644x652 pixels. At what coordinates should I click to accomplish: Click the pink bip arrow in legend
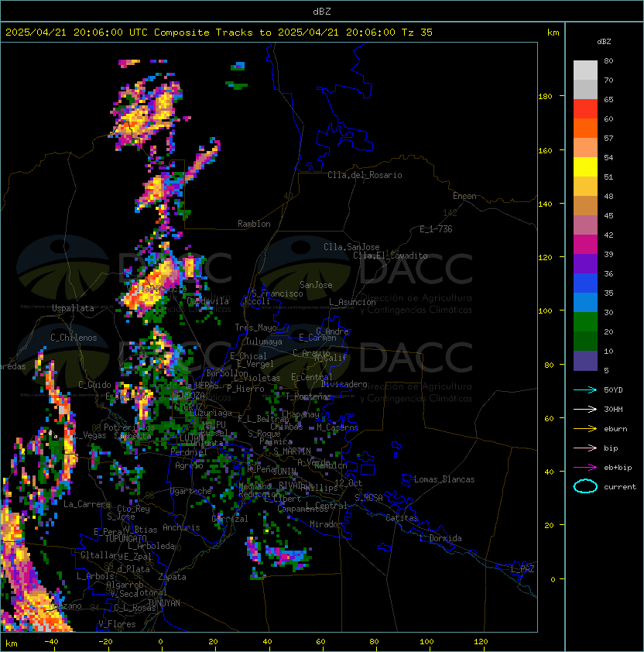pos(585,448)
